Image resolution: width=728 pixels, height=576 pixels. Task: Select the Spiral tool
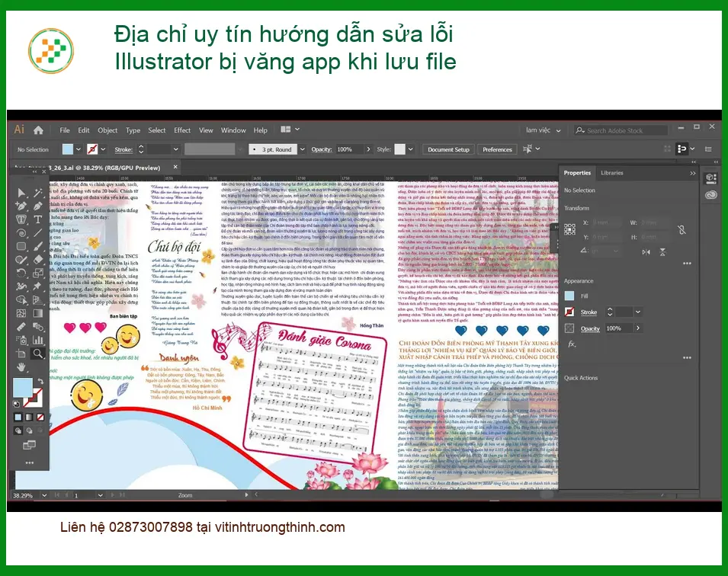coord(21,233)
